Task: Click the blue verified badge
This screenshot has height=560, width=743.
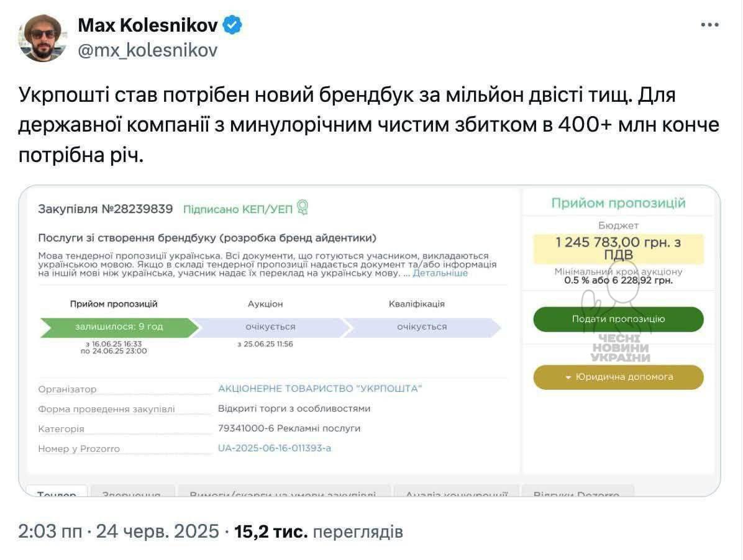Action: [x=232, y=25]
